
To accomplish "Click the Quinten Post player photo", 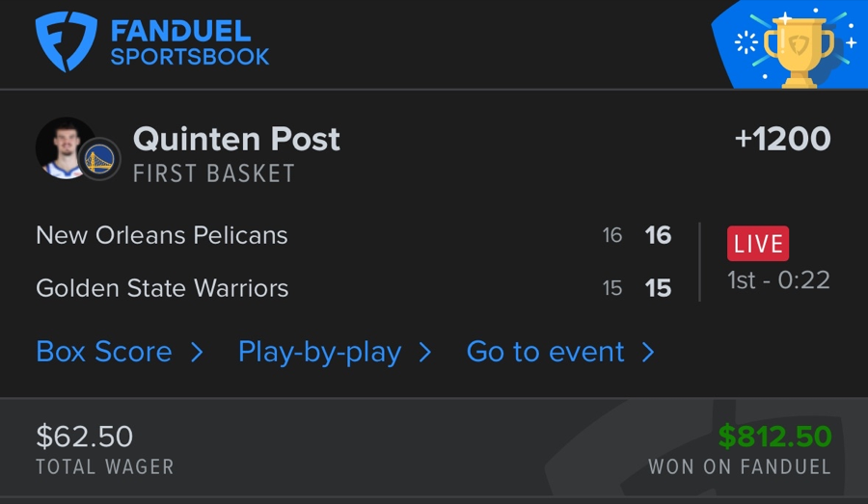I will (62, 147).
